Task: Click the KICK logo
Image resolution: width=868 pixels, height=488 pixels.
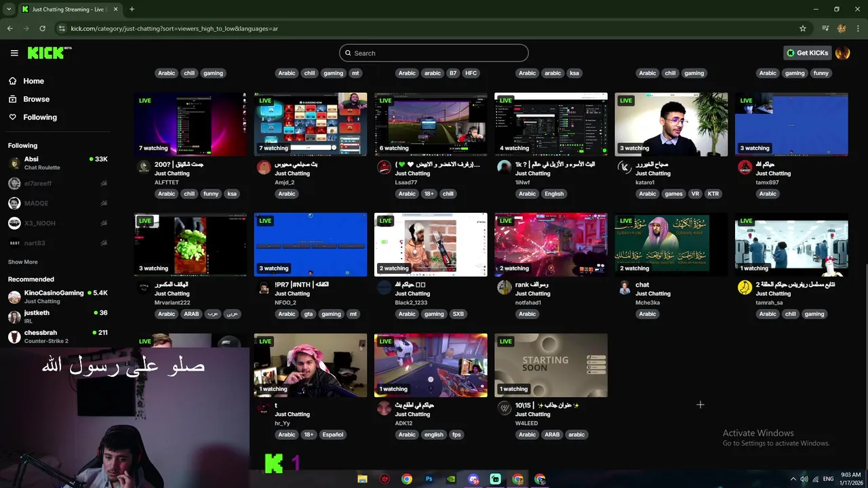Action: click(50, 53)
